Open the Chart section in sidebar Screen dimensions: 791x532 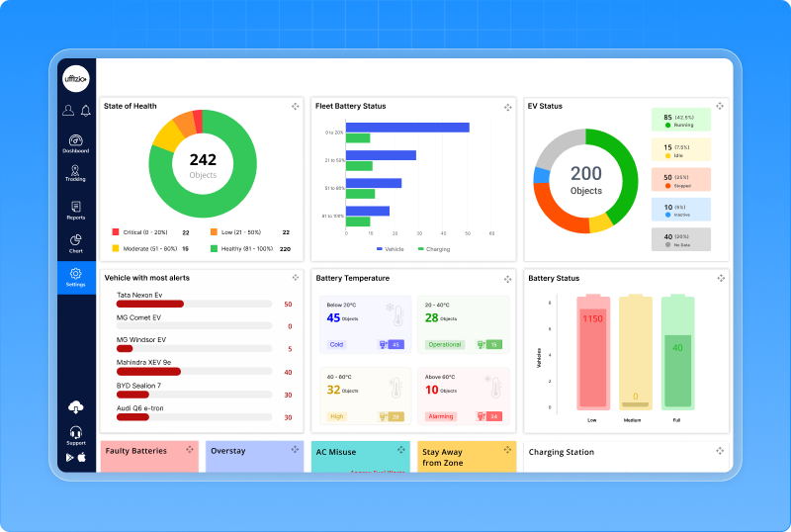pos(76,243)
